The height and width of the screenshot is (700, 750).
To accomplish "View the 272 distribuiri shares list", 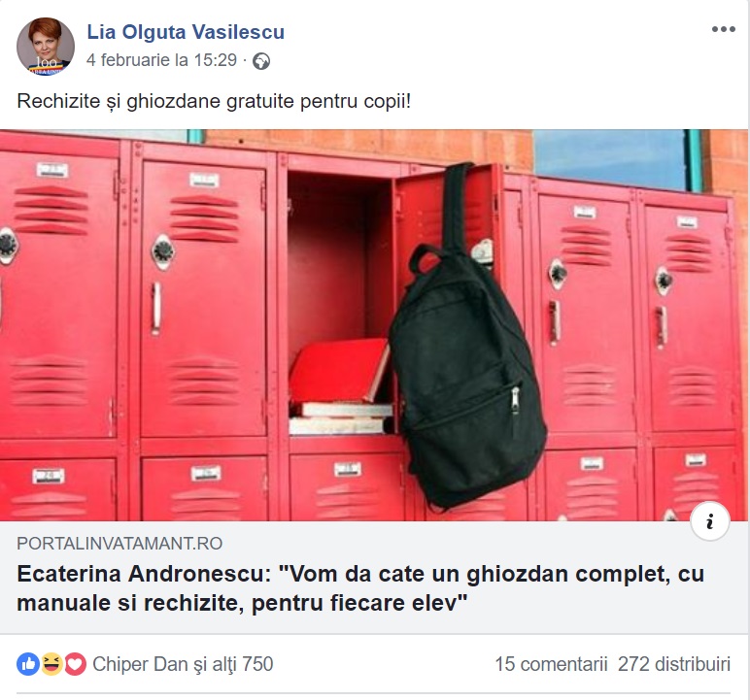I will click(674, 664).
